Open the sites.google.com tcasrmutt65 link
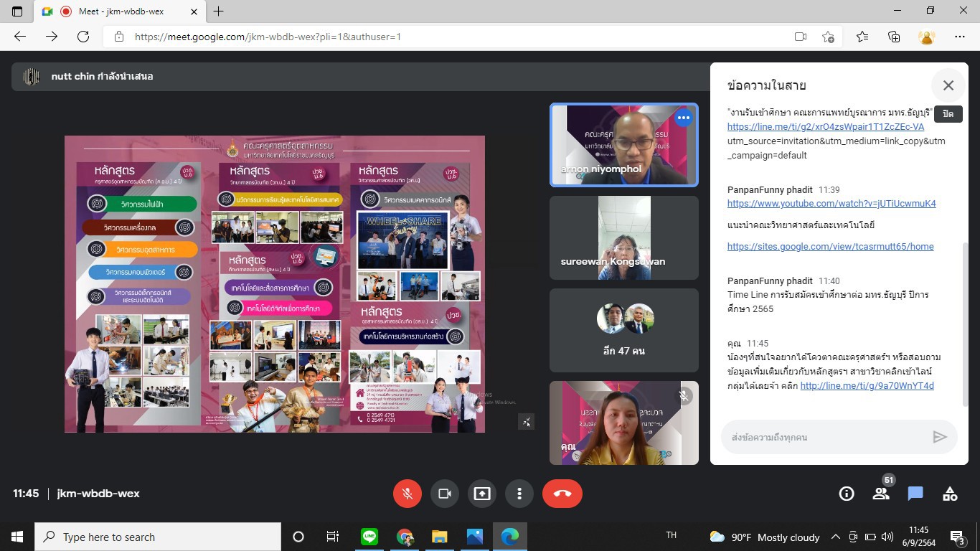This screenshot has height=551, width=980. (830, 246)
